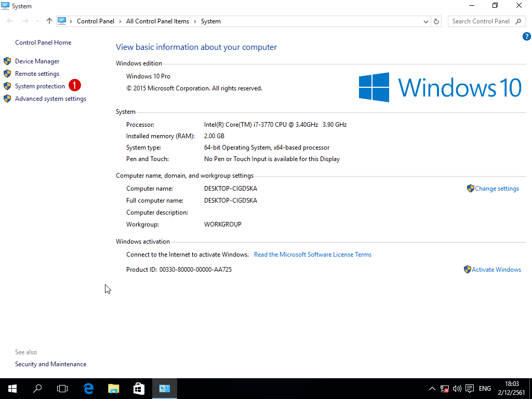Image resolution: width=532 pixels, height=399 pixels.
Task: Open Advanced system settings
Action: (x=50, y=99)
